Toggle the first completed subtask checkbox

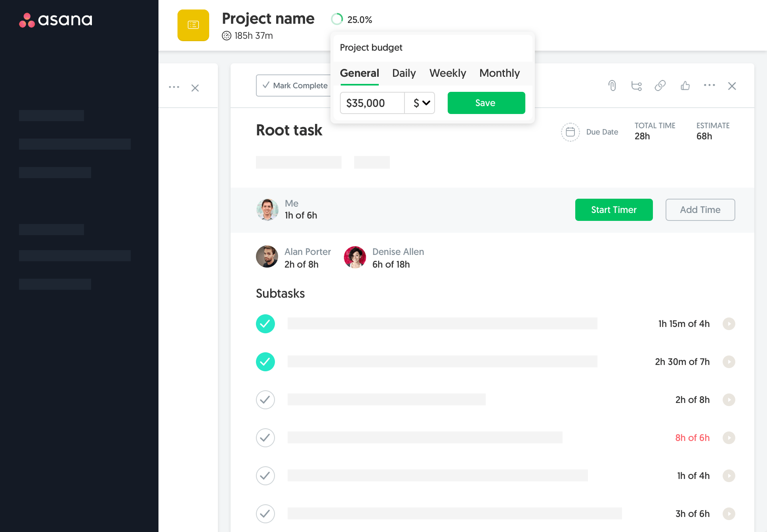coord(265,323)
